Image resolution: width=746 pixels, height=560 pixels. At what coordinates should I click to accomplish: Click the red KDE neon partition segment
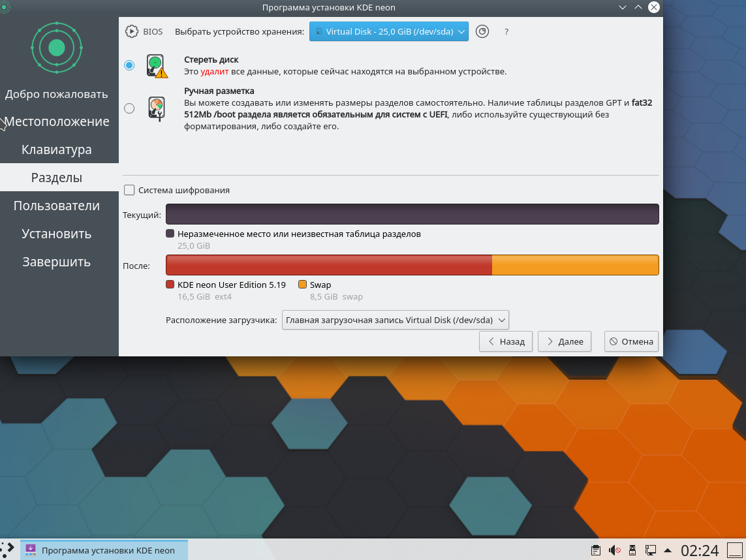click(329, 265)
